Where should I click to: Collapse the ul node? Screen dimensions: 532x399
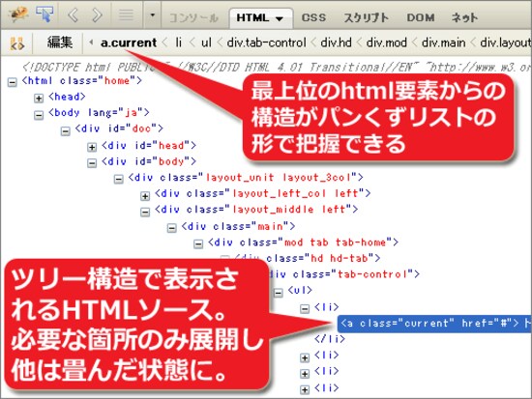click(x=279, y=293)
